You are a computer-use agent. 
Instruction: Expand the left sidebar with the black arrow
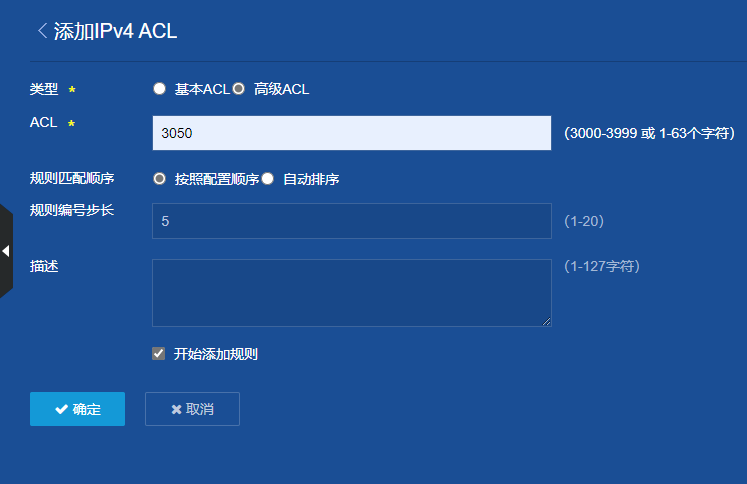[x=6, y=251]
